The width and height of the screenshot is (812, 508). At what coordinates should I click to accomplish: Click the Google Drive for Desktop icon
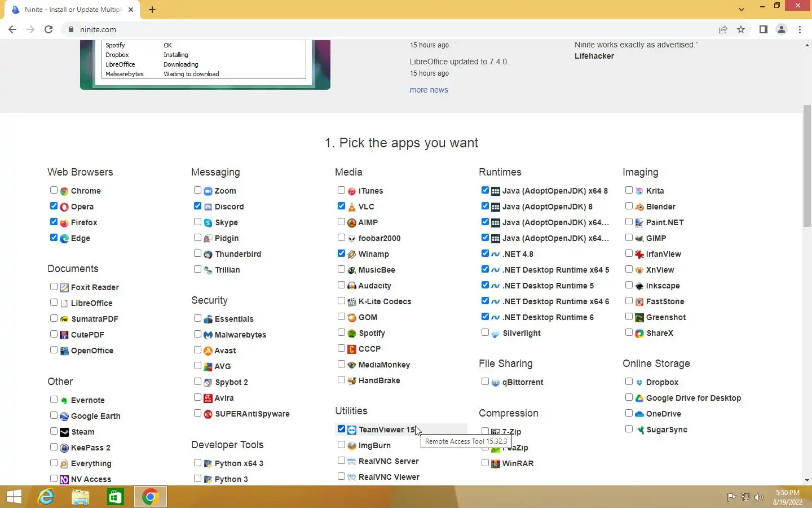pos(639,398)
